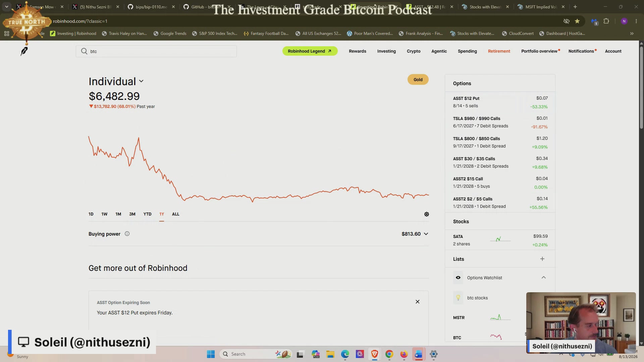Open the Rewards nav item
The height and width of the screenshot is (362, 644).
click(x=358, y=51)
